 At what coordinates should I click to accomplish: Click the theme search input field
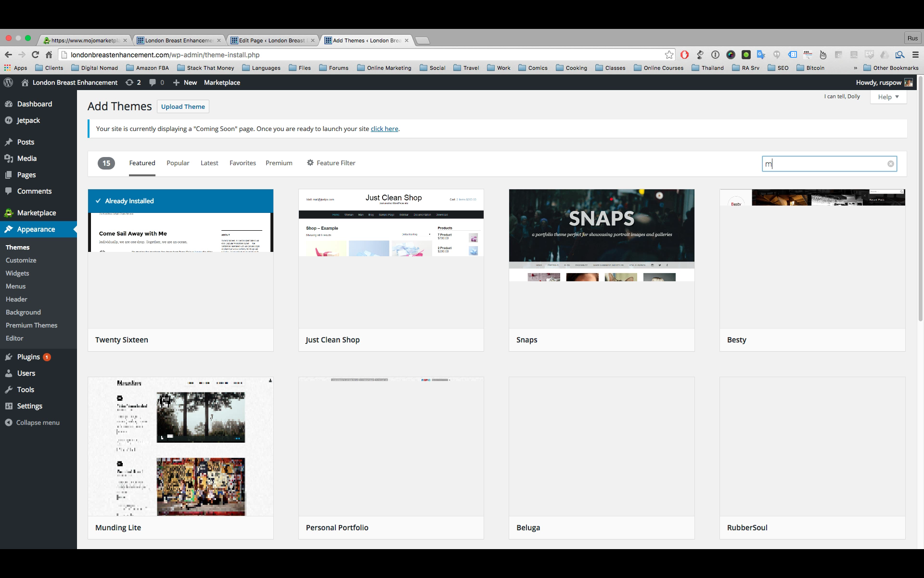pos(829,163)
